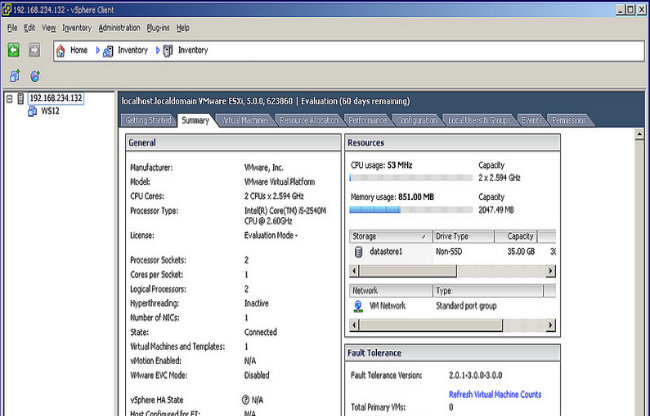Click the back navigation arrow icon
The width and height of the screenshot is (650, 416).
[14, 50]
